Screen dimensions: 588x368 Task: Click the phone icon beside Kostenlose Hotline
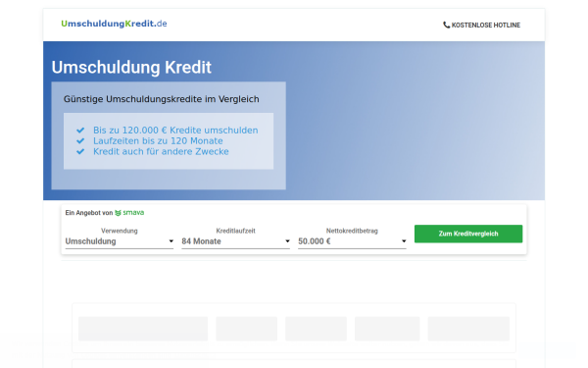pos(446,25)
